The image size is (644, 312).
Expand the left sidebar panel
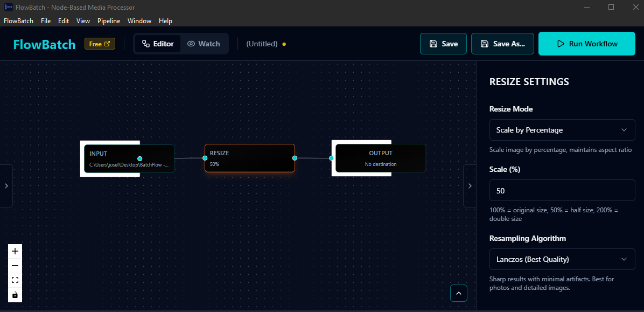pyautogui.click(x=6, y=185)
